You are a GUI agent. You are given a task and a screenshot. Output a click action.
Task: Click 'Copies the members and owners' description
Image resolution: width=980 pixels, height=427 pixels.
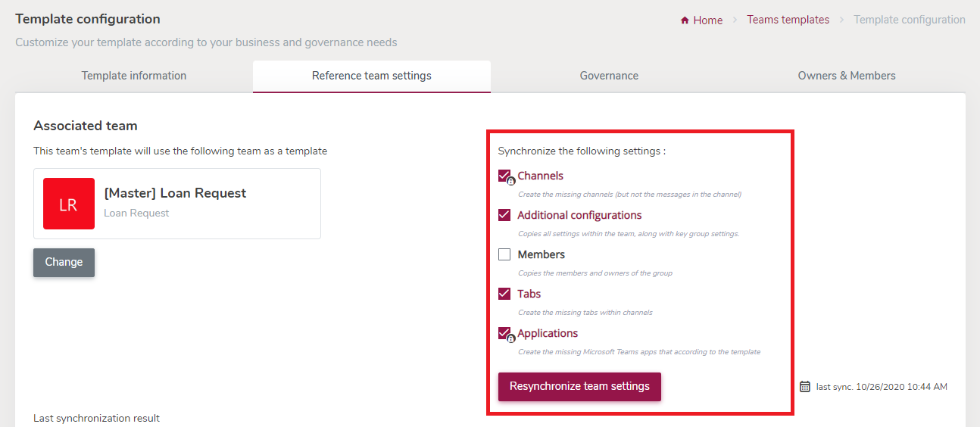pos(595,273)
